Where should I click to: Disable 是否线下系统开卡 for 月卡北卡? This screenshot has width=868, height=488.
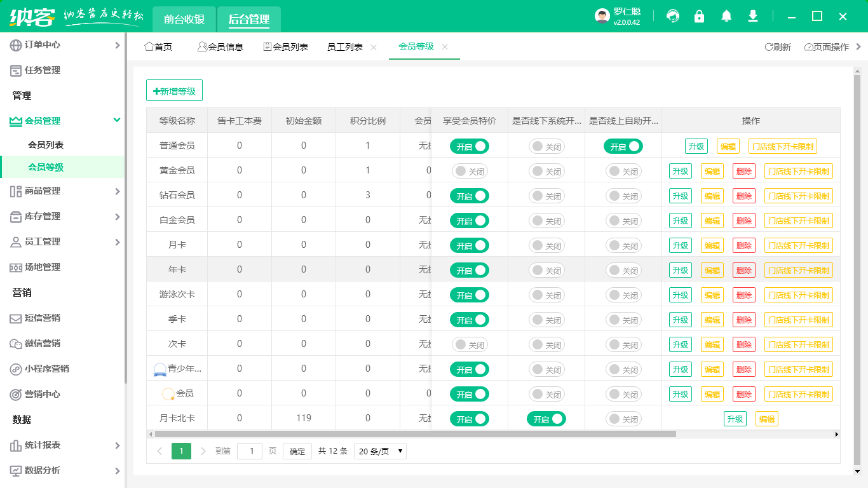(x=546, y=419)
